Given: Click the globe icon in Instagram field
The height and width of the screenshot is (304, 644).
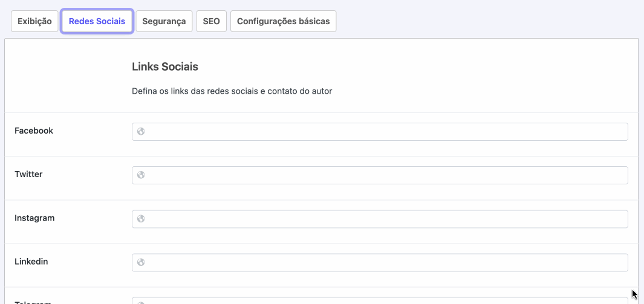Looking at the screenshot, I should pyautogui.click(x=141, y=219).
